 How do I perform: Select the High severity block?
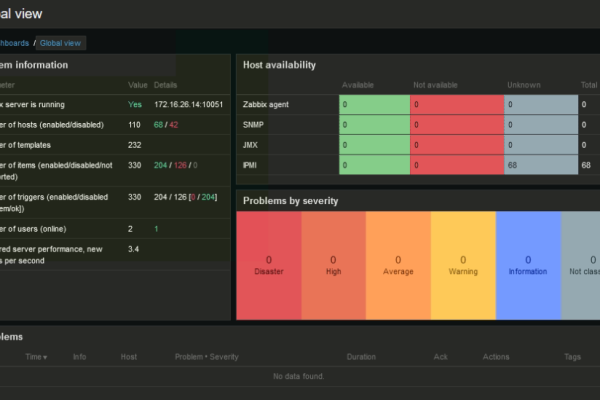pos(333,264)
